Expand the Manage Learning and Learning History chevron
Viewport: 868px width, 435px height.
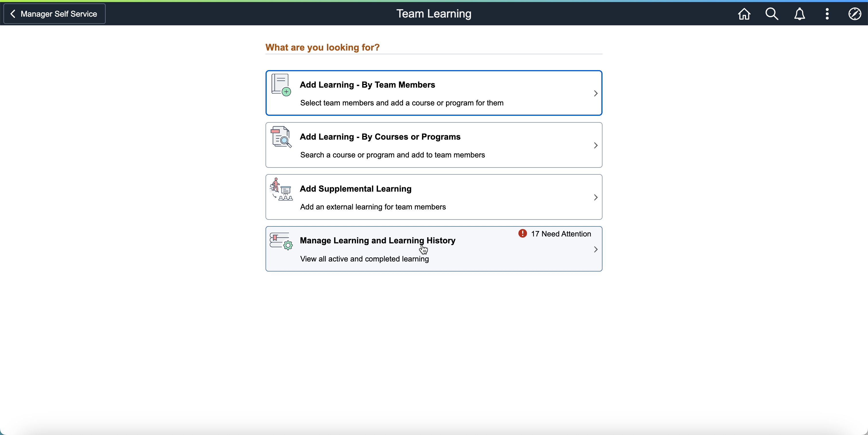595,249
